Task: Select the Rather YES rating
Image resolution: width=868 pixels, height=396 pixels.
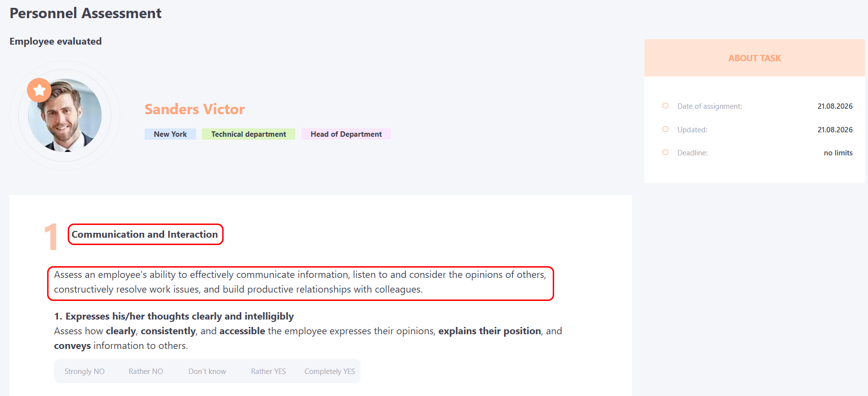Action: pos(268,371)
